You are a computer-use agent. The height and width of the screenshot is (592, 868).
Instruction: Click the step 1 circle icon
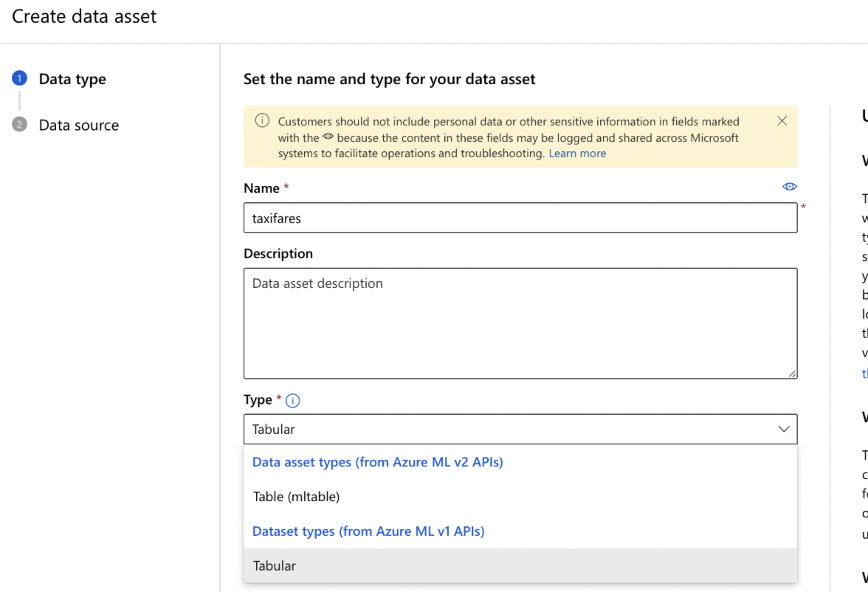tap(19, 78)
